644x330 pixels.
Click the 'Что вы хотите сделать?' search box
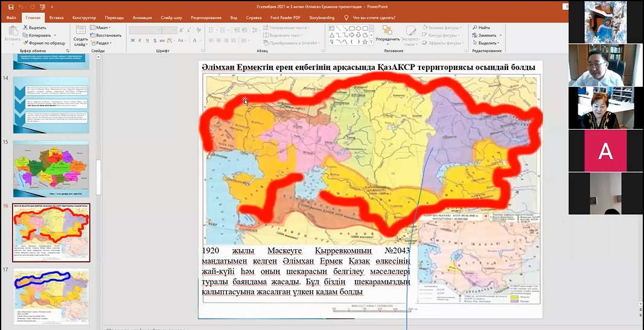pyautogui.click(x=373, y=17)
